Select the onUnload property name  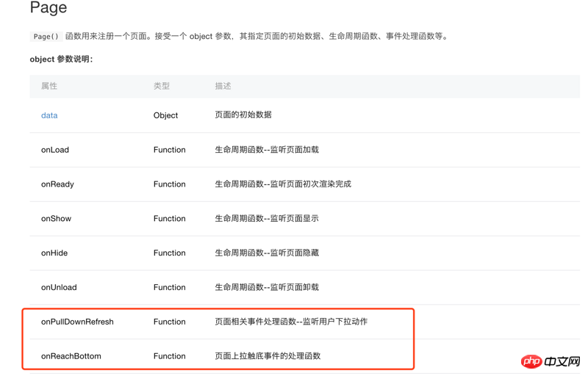(59, 288)
